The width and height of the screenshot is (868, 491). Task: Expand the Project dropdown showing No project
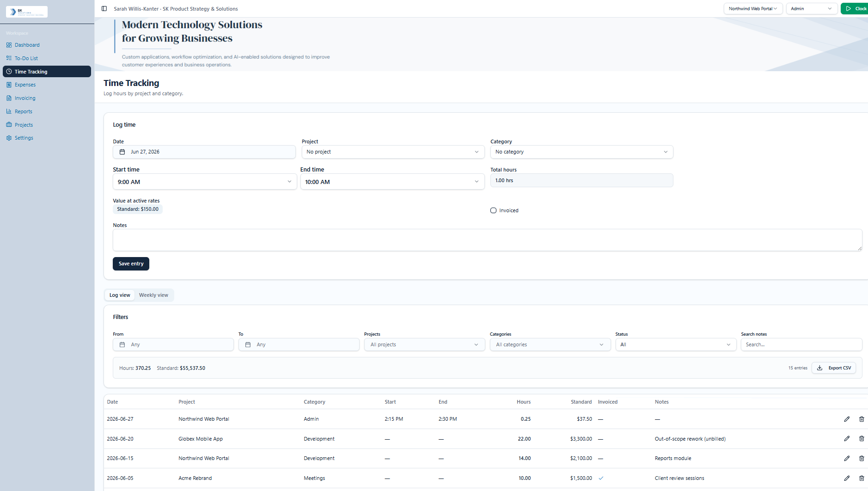(393, 152)
